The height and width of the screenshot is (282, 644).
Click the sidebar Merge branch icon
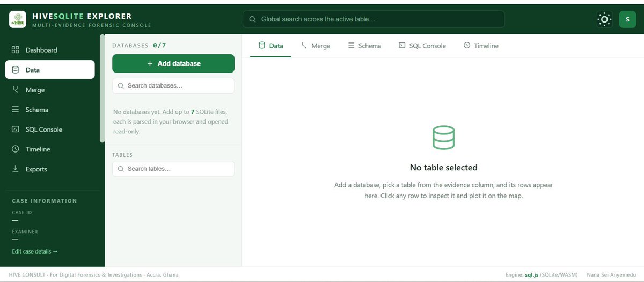click(x=15, y=90)
